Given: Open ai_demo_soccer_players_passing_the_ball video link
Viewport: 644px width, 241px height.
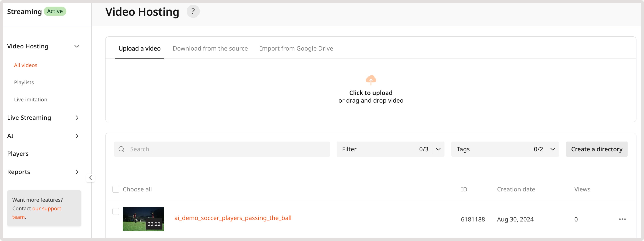Looking at the screenshot, I should coord(233,218).
